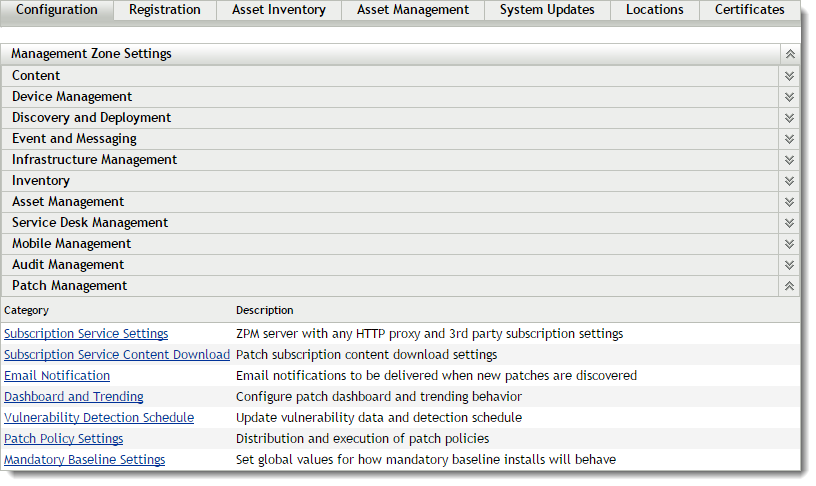816x486 pixels.
Task: Expand the Device Management section chevron
Action: coord(789,97)
